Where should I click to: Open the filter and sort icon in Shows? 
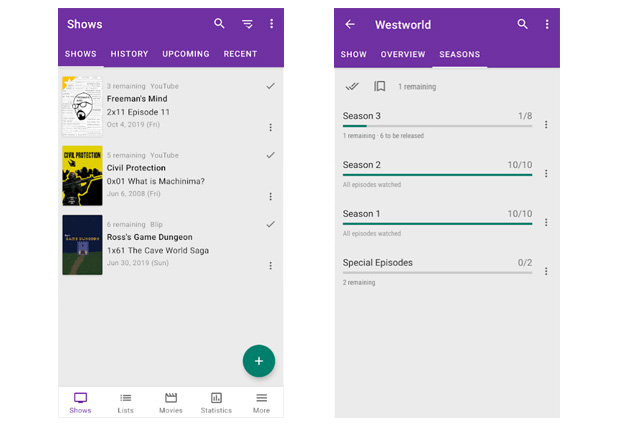(248, 24)
